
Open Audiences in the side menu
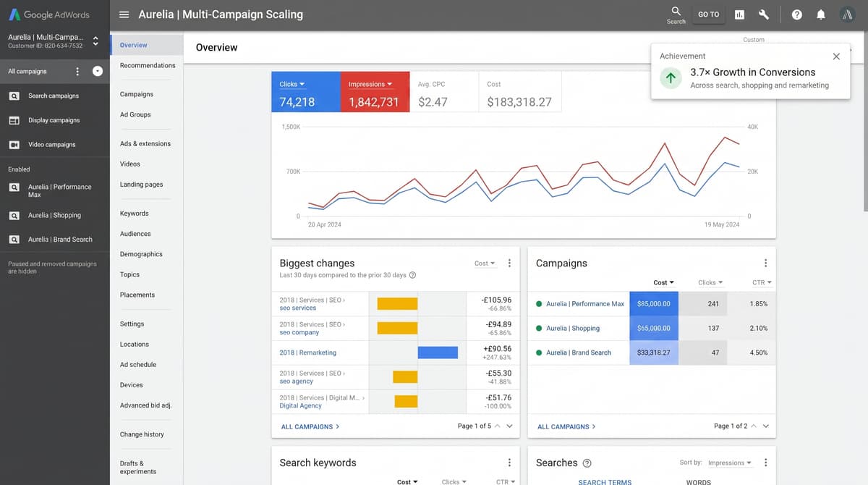(135, 234)
